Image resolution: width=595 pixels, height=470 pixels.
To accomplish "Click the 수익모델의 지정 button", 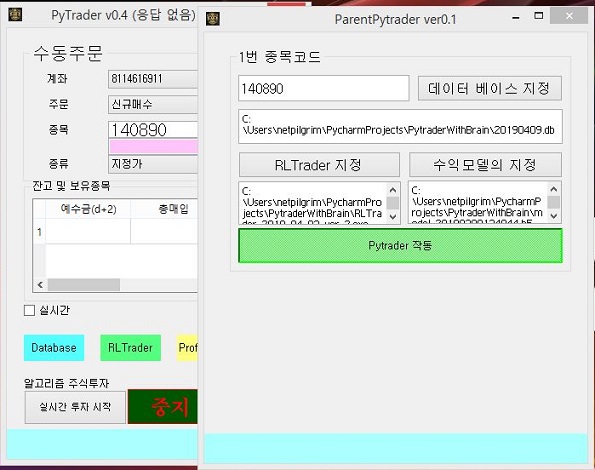I will [x=485, y=165].
